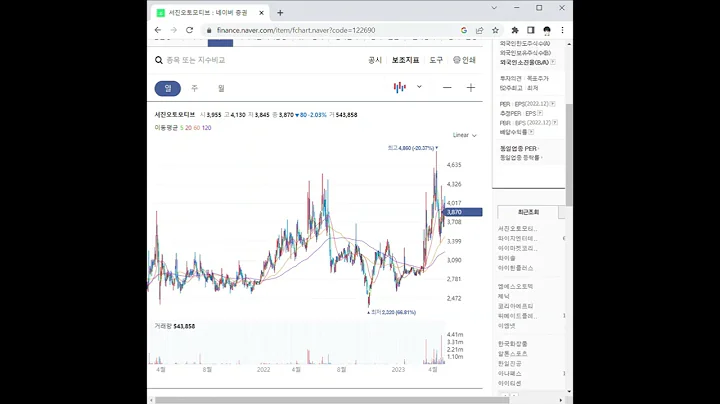This screenshot has height=404, width=720.
Task: Click the 3,870 current price marker
Action: point(463,212)
